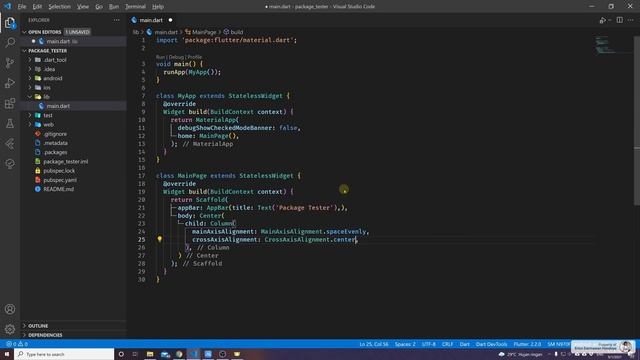The height and width of the screenshot is (360, 640).
Task: Expand the DEPENDENCIES section
Action: point(45,335)
